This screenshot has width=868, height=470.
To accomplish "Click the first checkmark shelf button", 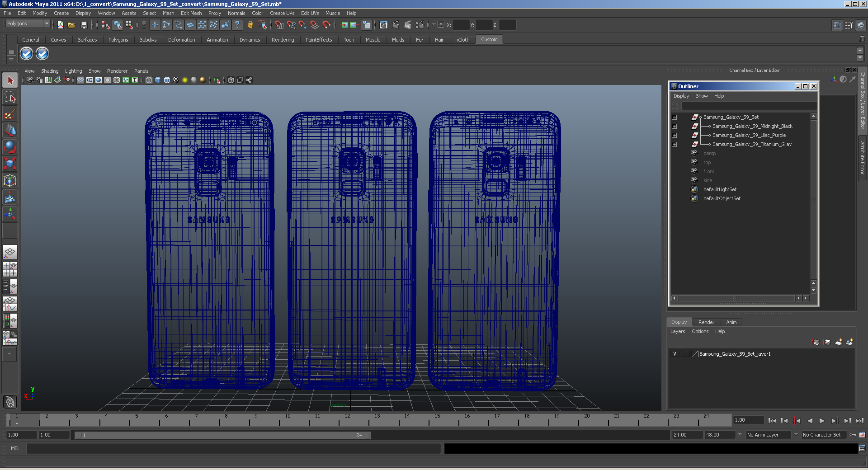I will (x=27, y=54).
